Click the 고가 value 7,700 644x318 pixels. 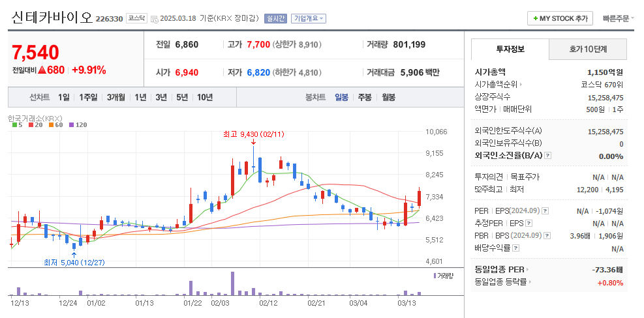(x=258, y=44)
